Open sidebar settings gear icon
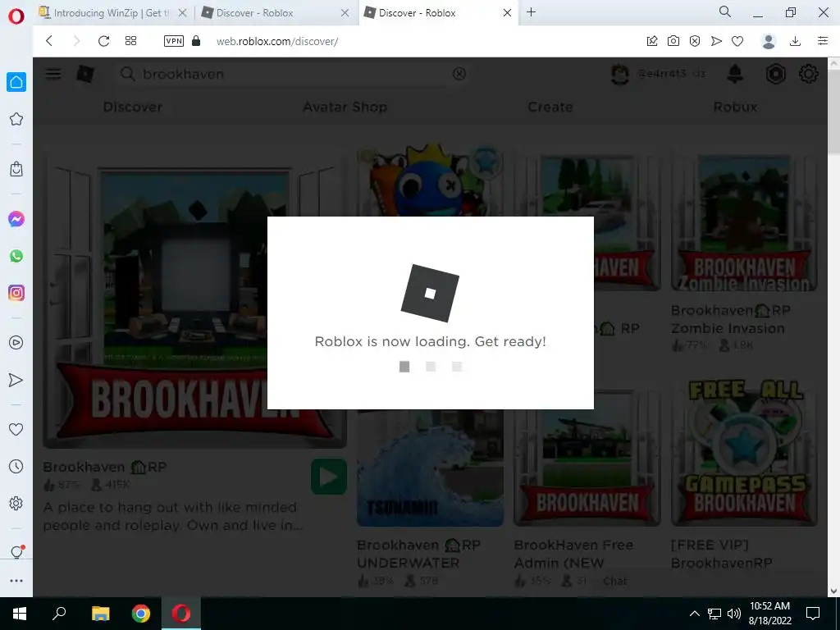The image size is (840, 630). [x=16, y=504]
